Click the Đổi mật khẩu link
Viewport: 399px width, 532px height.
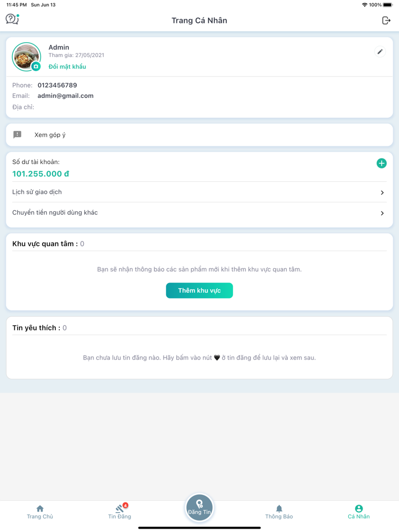click(67, 67)
